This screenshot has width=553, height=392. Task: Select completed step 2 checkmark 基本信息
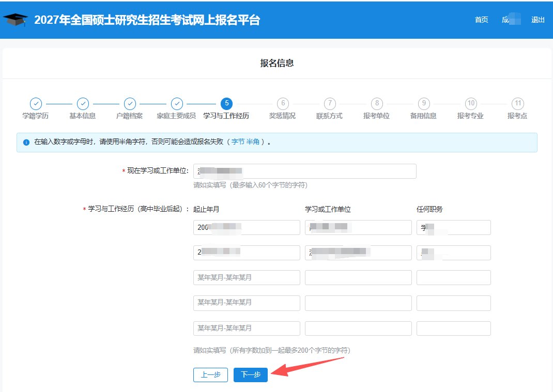83,104
